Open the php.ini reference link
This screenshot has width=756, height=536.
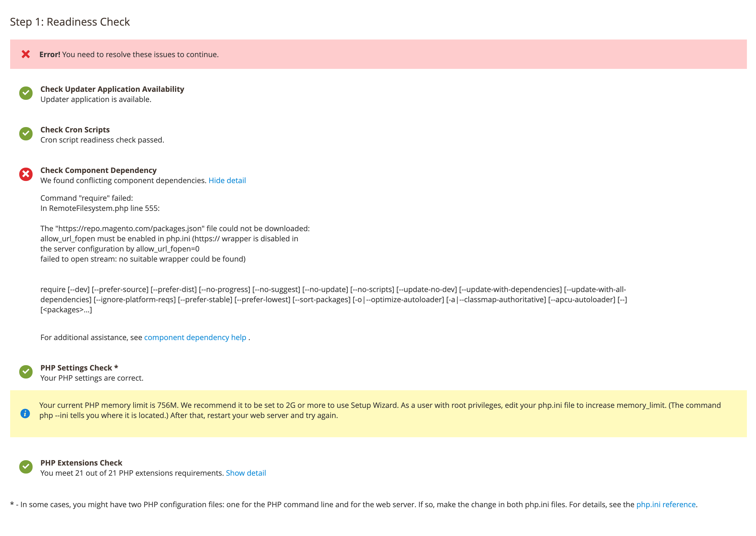(665, 505)
